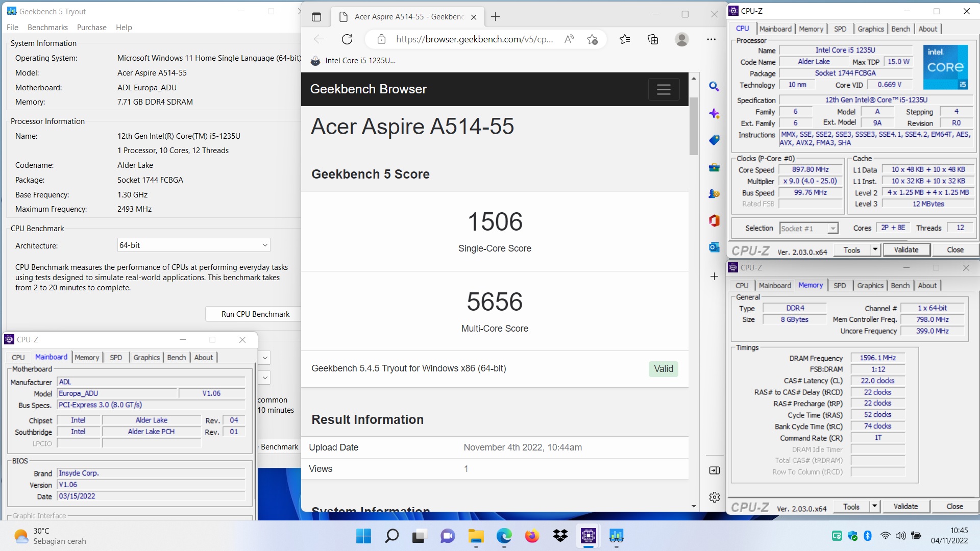The height and width of the screenshot is (551, 980).
Task: Open Edge sidebar Search icon
Action: 714,87
